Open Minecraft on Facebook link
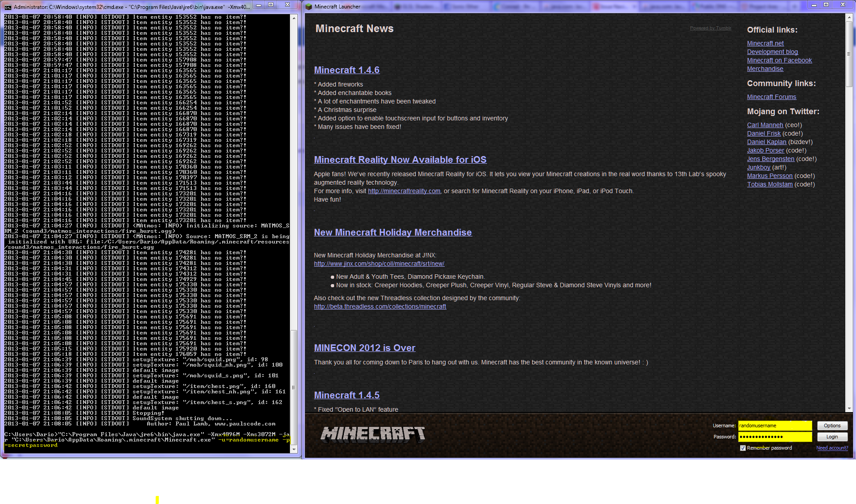 click(779, 60)
